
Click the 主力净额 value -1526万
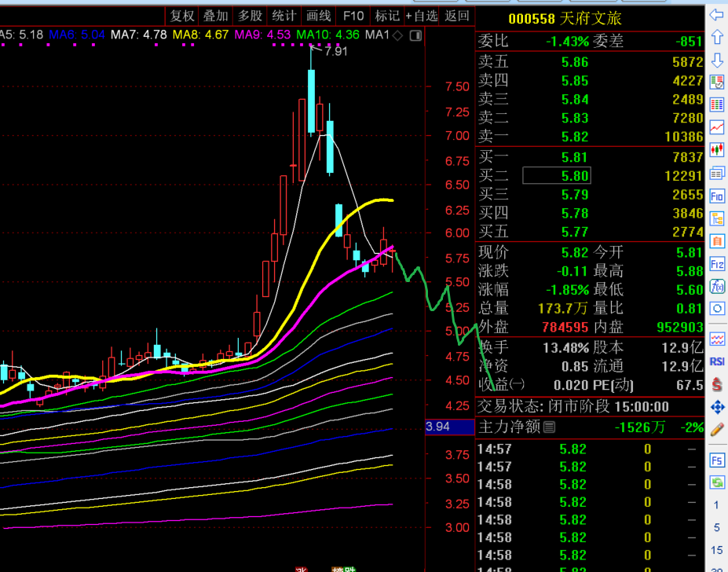640,427
